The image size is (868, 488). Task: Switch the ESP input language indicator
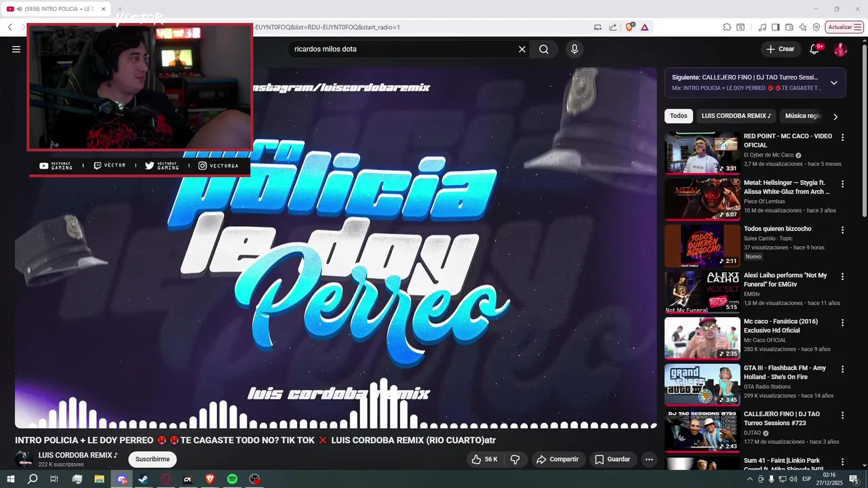tap(808, 479)
